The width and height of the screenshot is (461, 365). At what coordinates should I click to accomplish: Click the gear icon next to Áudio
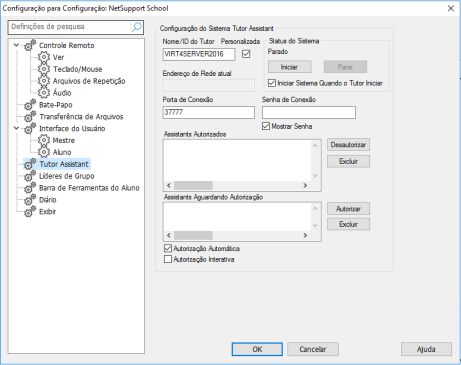(x=44, y=93)
